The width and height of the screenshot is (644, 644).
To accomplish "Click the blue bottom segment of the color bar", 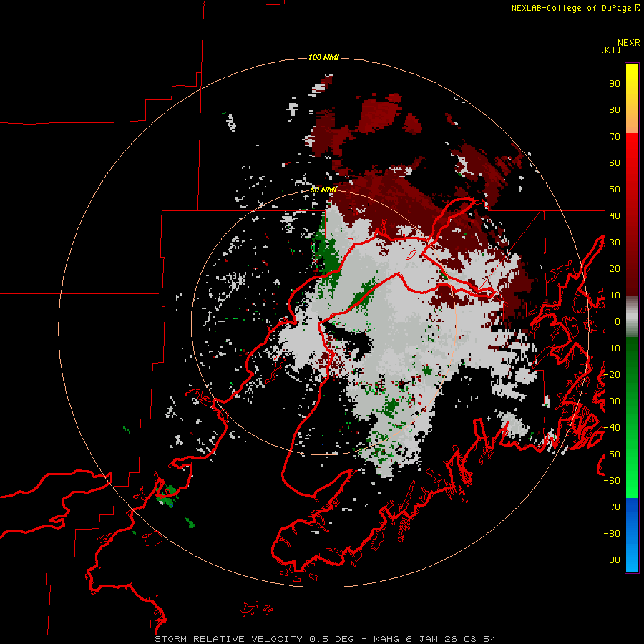I will [632, 535].
